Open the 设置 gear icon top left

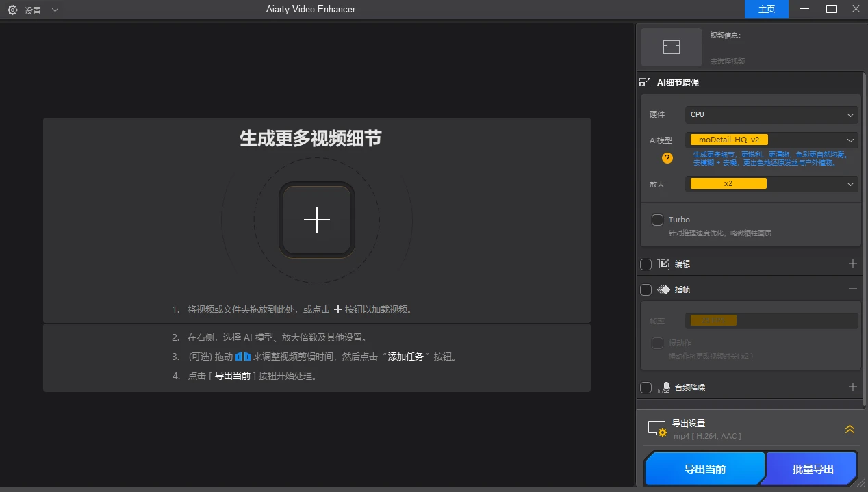tap(11, 10)
